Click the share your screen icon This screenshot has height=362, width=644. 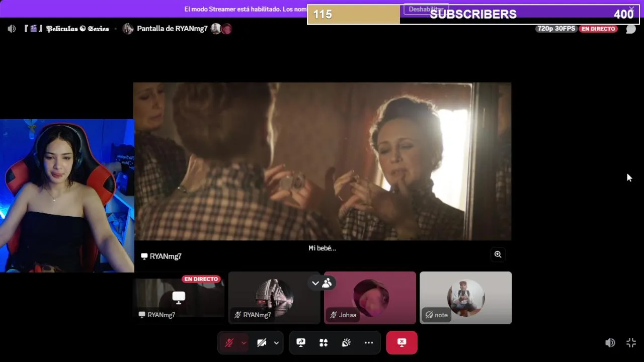(x=301, y=343)
